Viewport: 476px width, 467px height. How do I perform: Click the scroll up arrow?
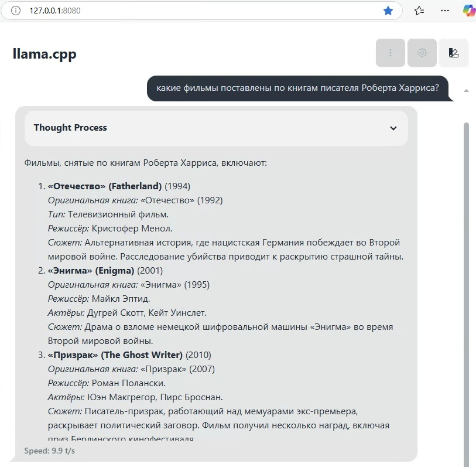point(466,91)
